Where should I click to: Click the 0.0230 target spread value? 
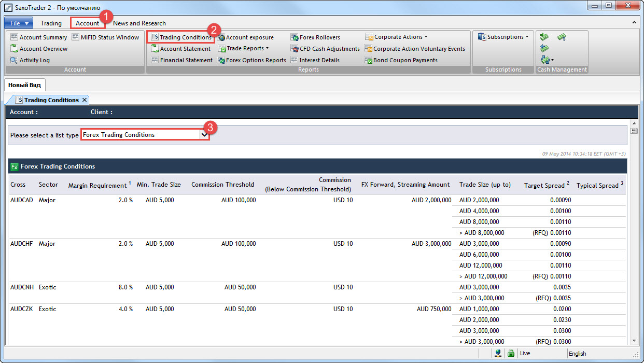(x=562, y=320)
